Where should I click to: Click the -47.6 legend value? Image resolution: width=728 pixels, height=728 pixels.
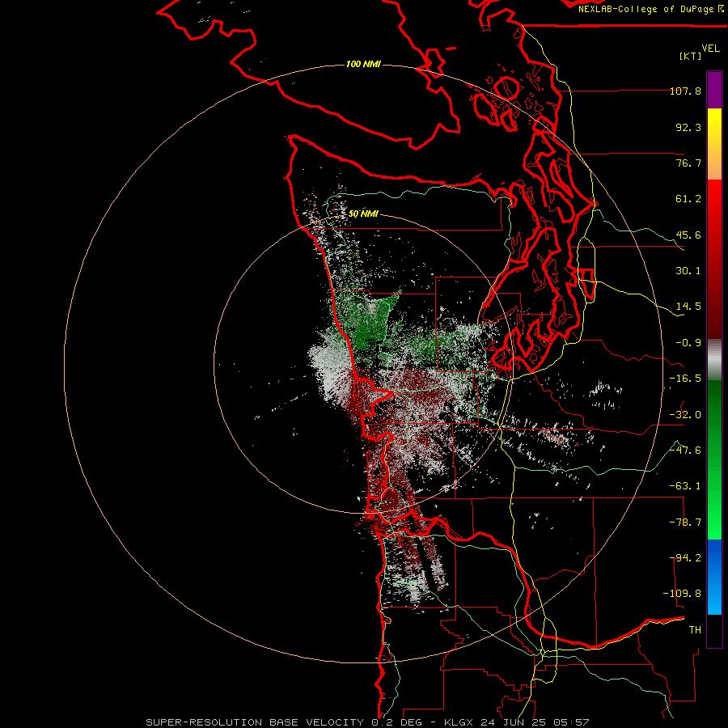coord(685,451)
